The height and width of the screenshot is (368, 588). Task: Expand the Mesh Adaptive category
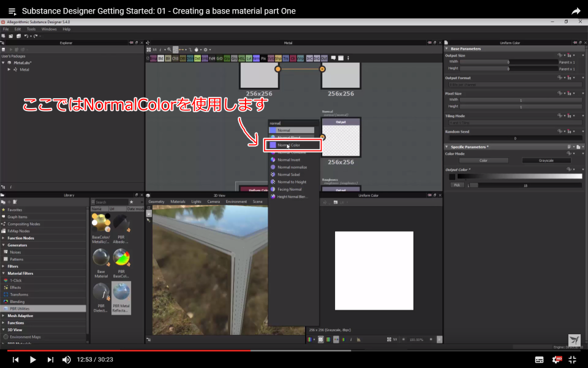pos(4,316)
